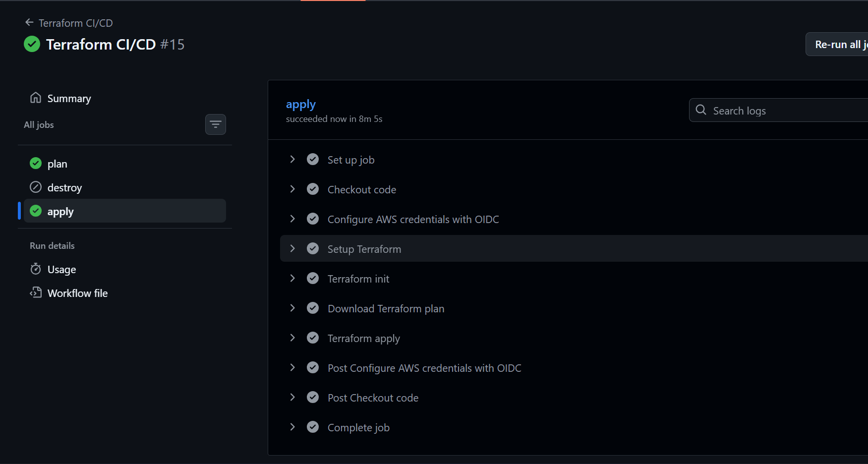This screenshot has width=868, height=464.
Task: Click the status check icon for Terraform apply
Action: click(x=313, y=338)
